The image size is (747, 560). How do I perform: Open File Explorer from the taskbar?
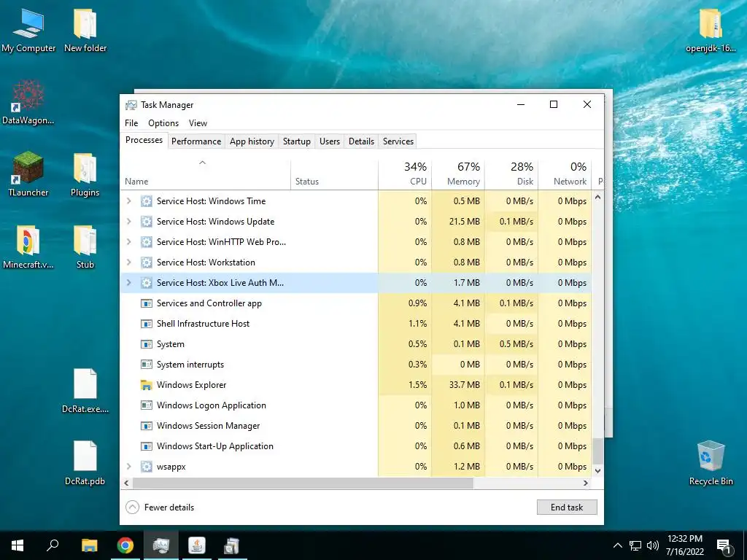[x=89, y=545]
